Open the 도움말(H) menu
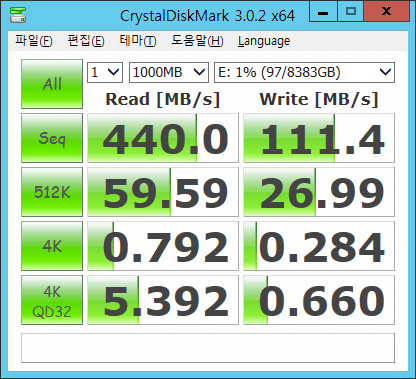Viewport: 416px width, 379px height. pyautogui.click(x=197, y=41)
